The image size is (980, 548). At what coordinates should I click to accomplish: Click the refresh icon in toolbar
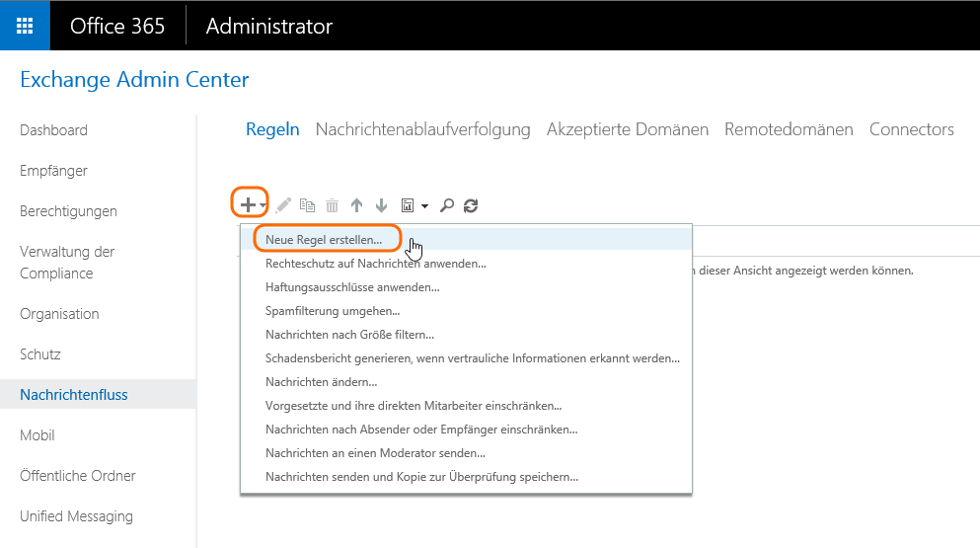point(471,205)
